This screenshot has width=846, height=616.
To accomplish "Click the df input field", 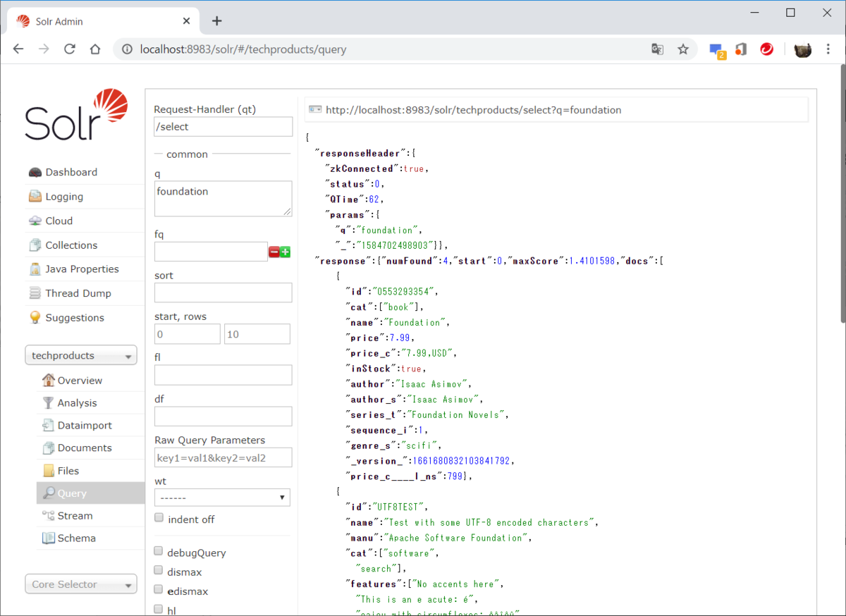I will pyautogui.click(x=223, y=416).
